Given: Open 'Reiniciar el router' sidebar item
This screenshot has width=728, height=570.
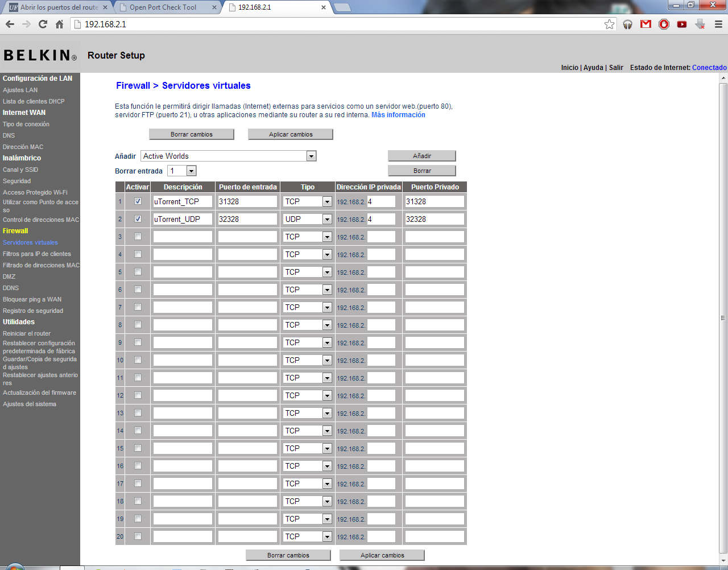Looking at the screenshot, I should click(x=27, y=333).
